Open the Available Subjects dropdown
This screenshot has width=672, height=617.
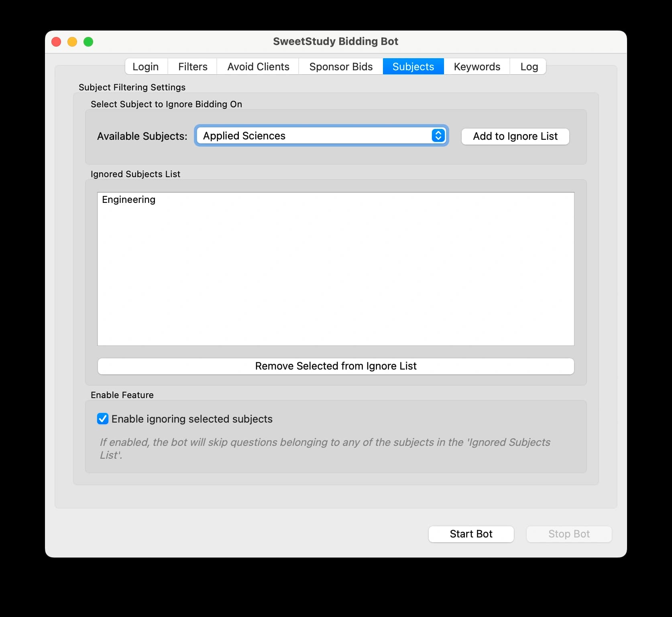tap(321, 136)
